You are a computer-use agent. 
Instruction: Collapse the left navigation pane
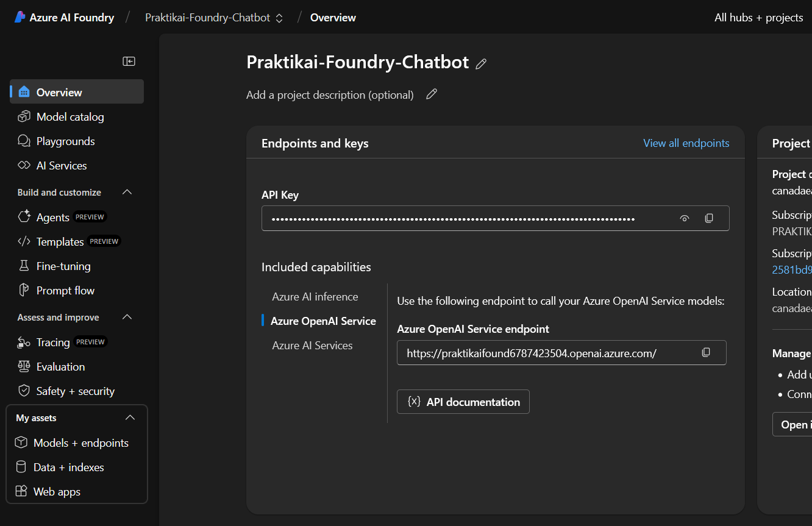pyautogui.click(x=129, y=61)
